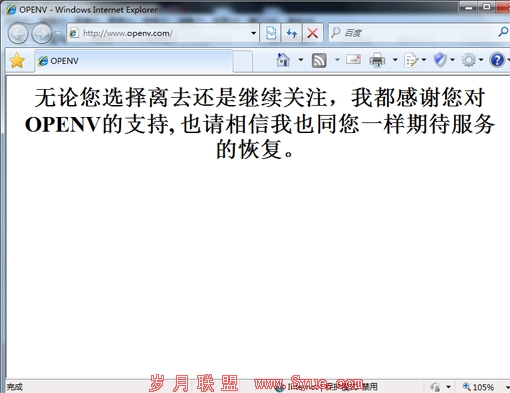This screenshot has height=393, width=510.
Task: Click the Print printer icon
Action: (x=377, y=61)
